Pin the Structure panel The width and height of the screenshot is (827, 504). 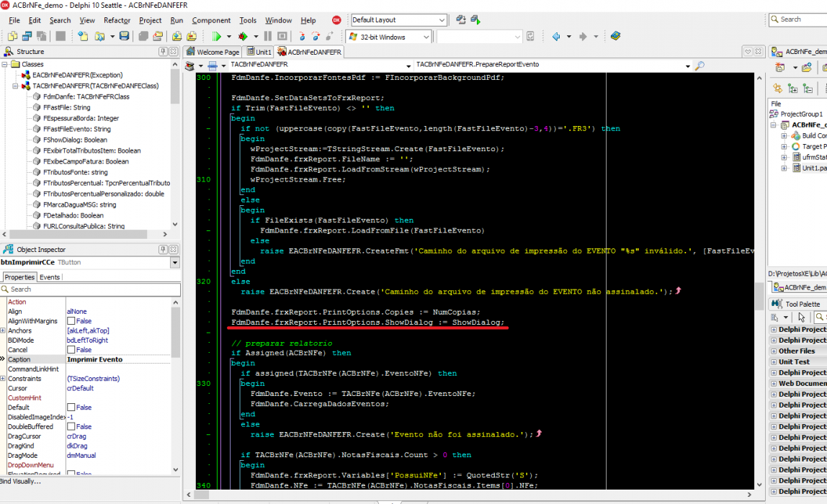(x=163, y=51)
